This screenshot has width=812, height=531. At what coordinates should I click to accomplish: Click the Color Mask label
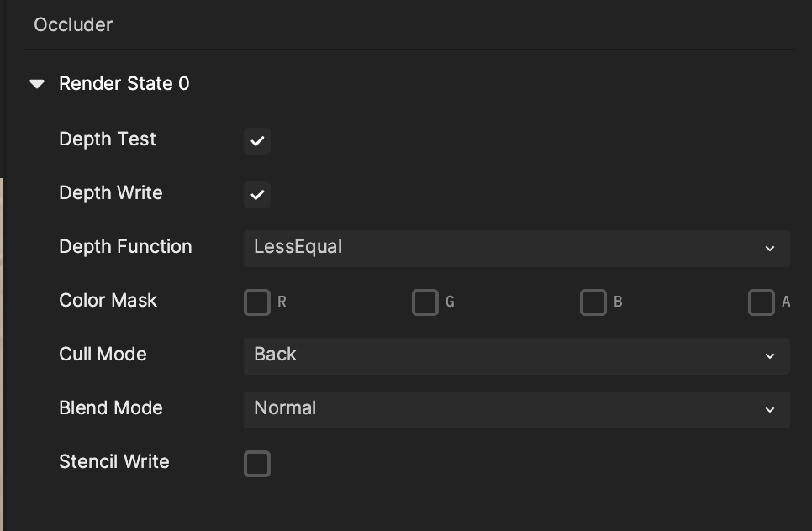coord(108,300)
